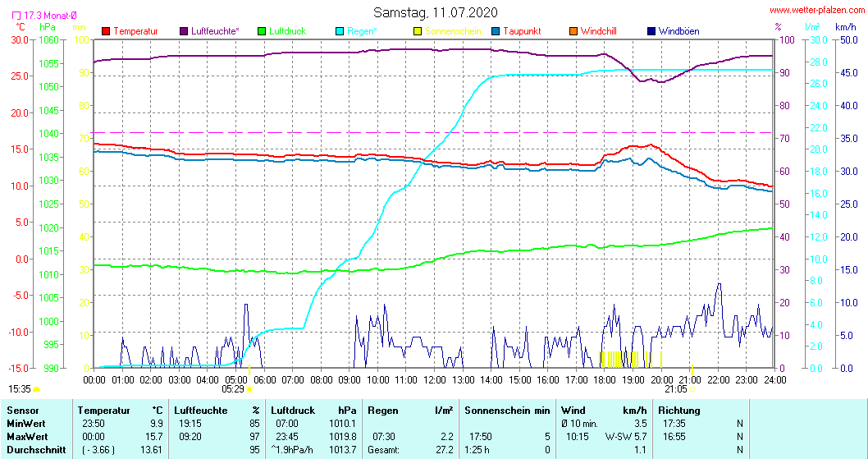Click the dark blue Windböen legend swatch
This screenshot has height=459, width=868.
[651, 31]
